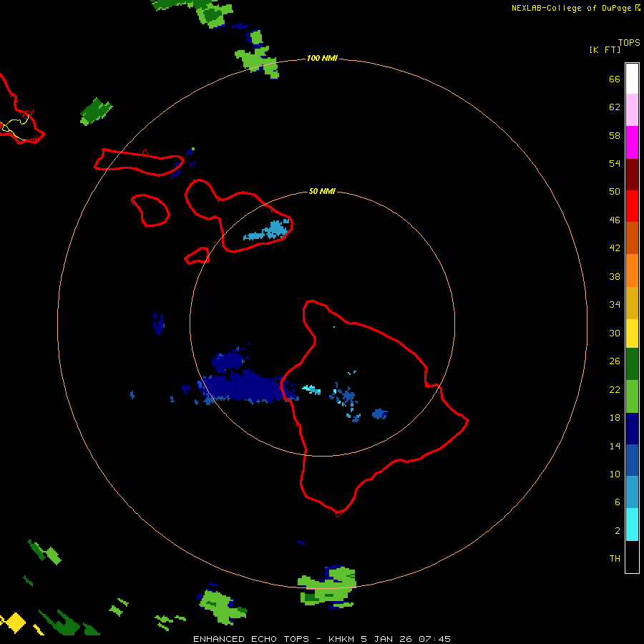Click the legend value '50'
Screen dimensions: 644x644
point(615,192)
